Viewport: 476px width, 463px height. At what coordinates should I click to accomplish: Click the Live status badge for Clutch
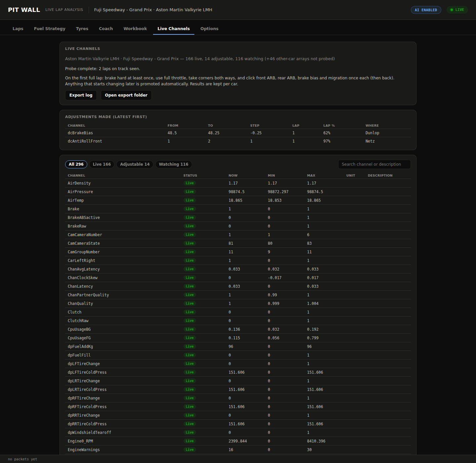[x=190, y=312]
